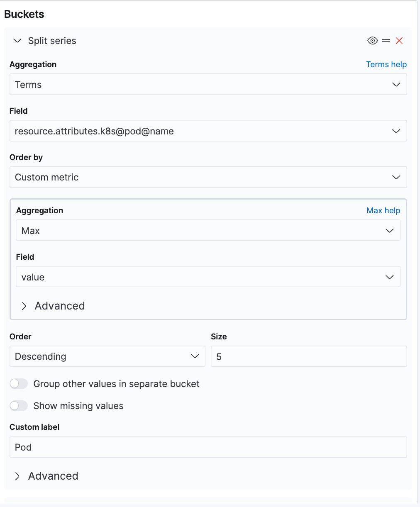The image size is (420, 507).
Task: Expand the bottom Advanced section
Action: coord(46,476)
